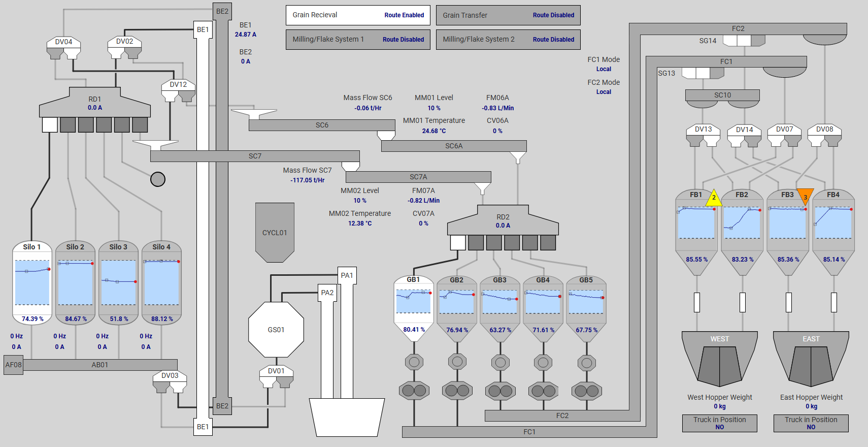Click the SG14 slide gate

[x=744, y=41]
